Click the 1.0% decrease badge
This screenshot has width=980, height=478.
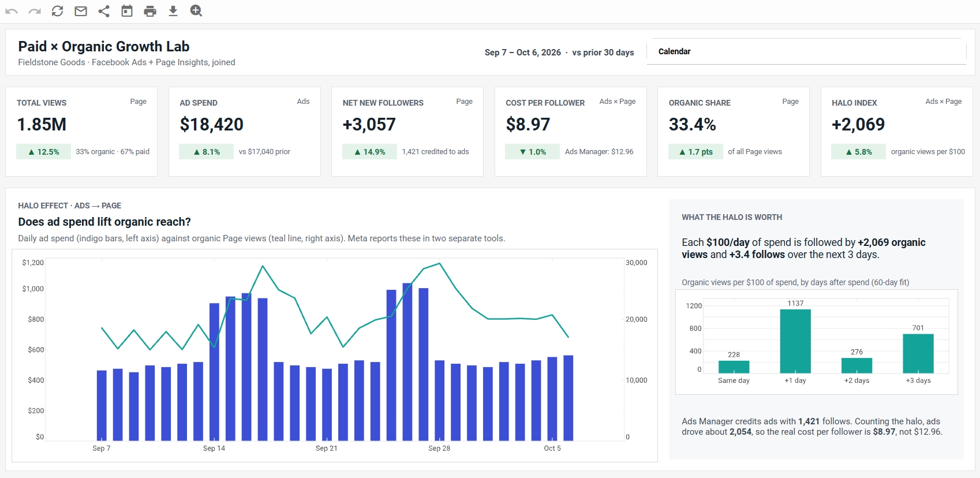pos(532,152)
